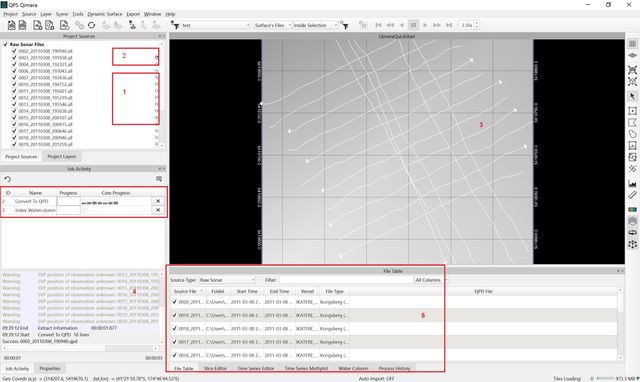Expand the Inside Selection dropdown

coord(315,25)
